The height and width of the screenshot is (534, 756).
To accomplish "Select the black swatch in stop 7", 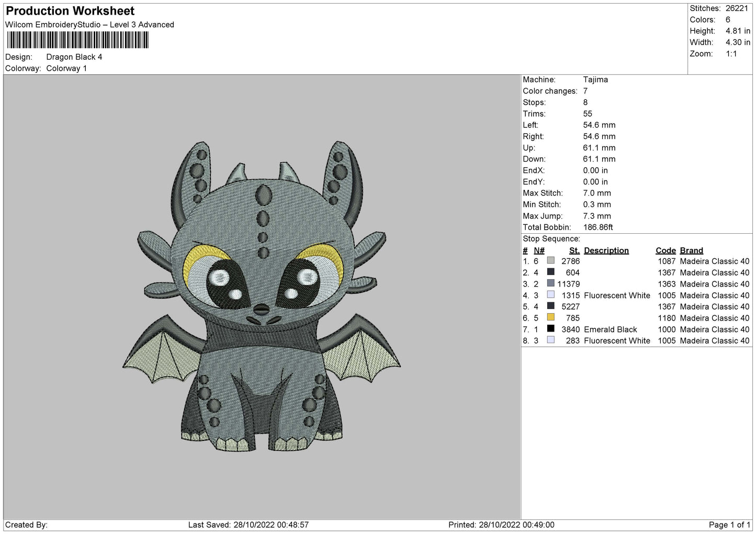I will pyautogui.click(x=550, y=329).
